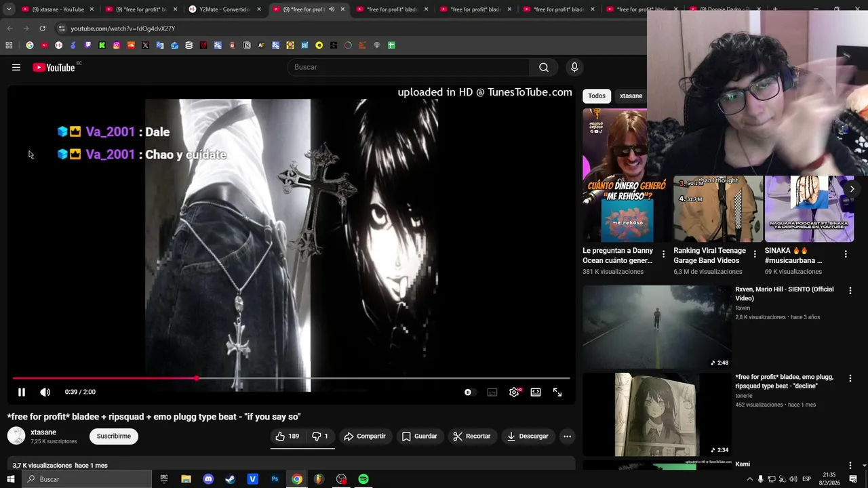The image size is (868, 488).
Task: Open options for Rxven SIENTO video
Action: pos(850,290)
